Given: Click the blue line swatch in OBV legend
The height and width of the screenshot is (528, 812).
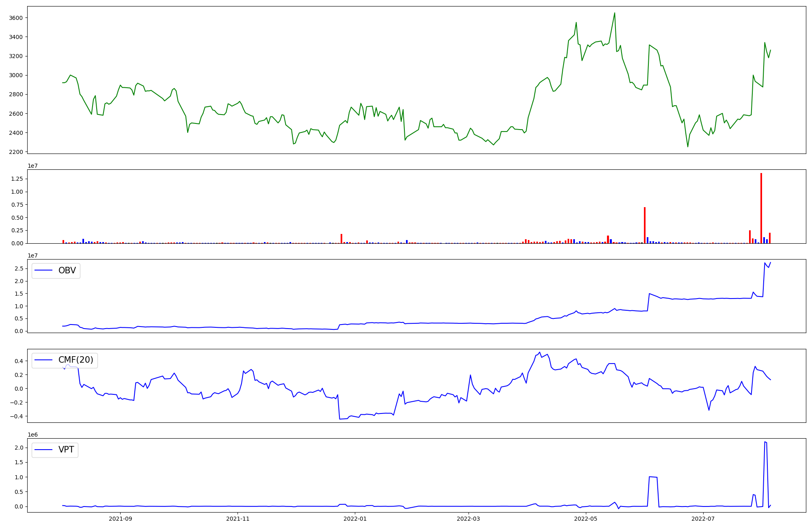Looking at the screenshot, I should (44, 270).
